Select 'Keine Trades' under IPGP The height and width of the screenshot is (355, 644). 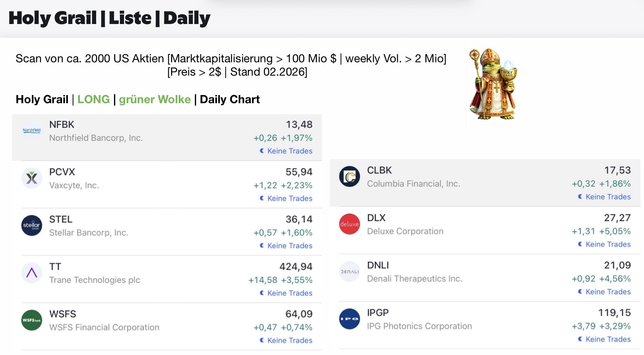pyautogui.click(x=608, y=339)
